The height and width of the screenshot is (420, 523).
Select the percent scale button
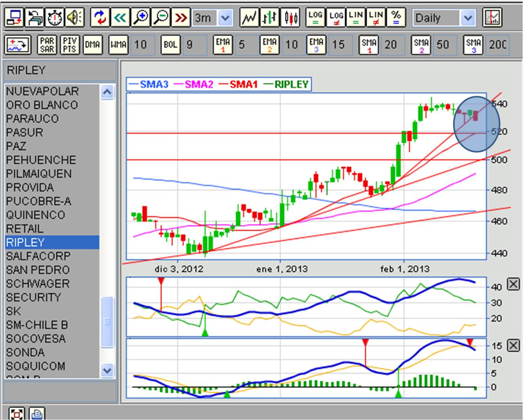[x=396, y=18]
